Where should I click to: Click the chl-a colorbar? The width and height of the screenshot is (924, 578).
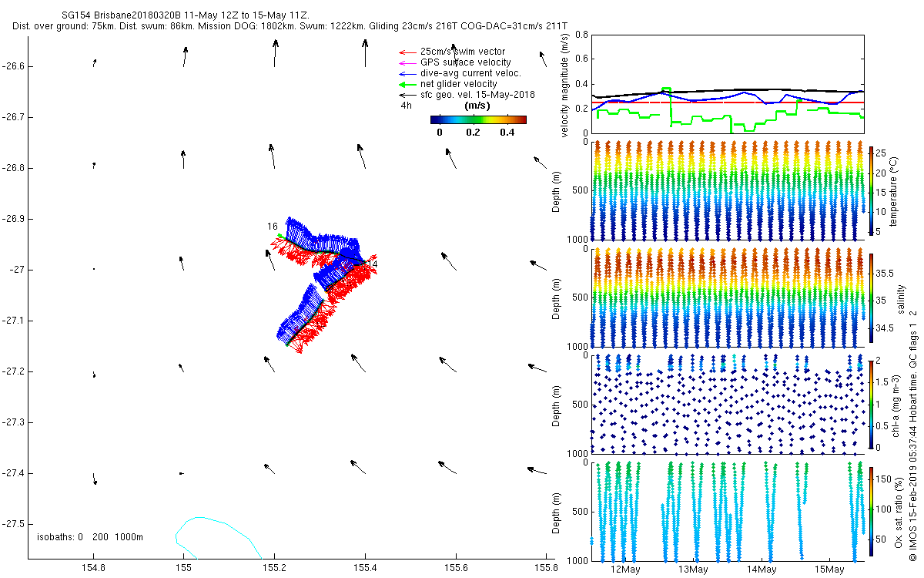tap(871, 403)
